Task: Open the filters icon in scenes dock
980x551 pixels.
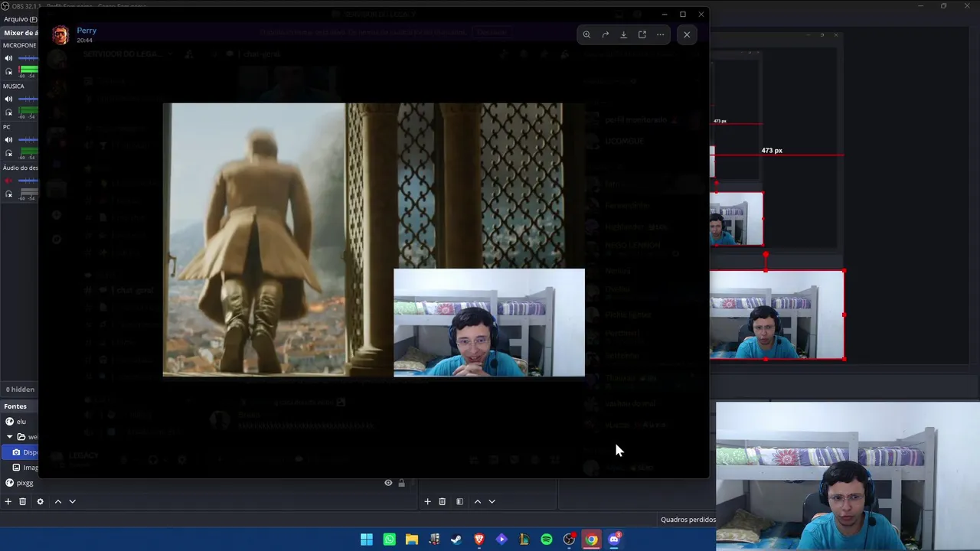Action: coord(459,501)
